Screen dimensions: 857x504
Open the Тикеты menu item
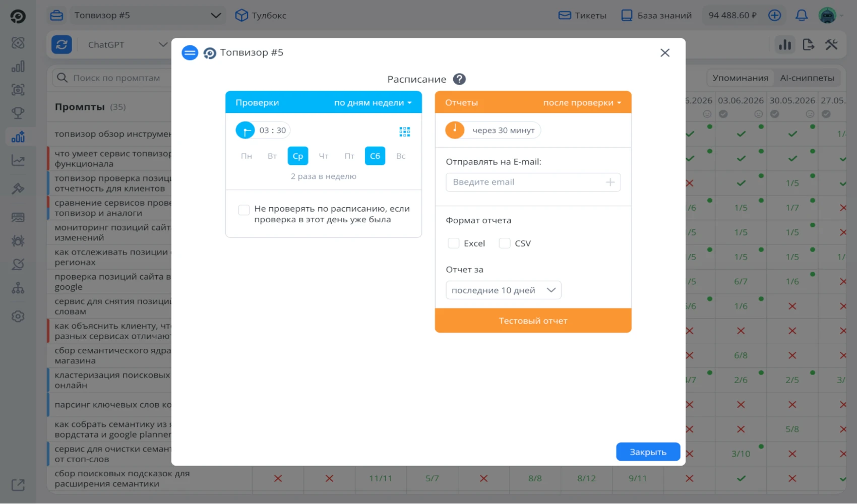click(582, 16)
